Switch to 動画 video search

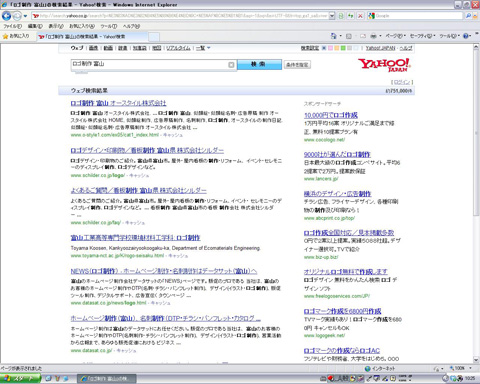click(108, 48)
